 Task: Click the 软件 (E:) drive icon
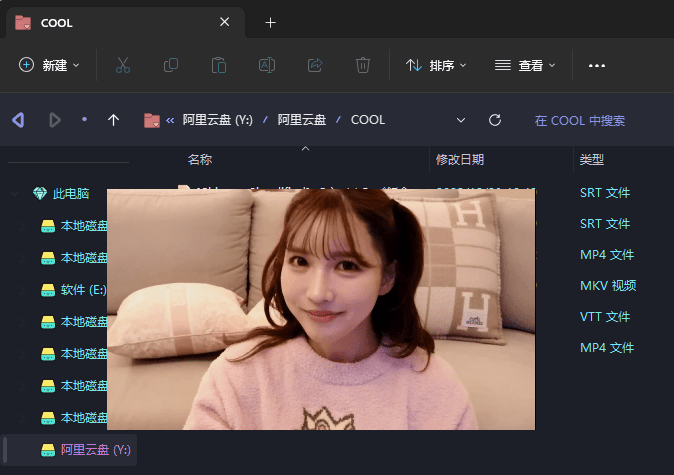[x=48, y=290]
